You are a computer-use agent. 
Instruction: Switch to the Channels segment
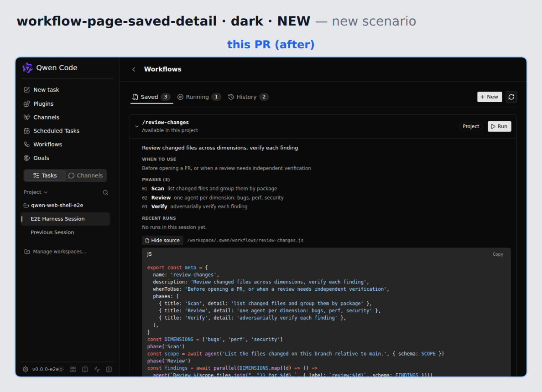(85, 175)
